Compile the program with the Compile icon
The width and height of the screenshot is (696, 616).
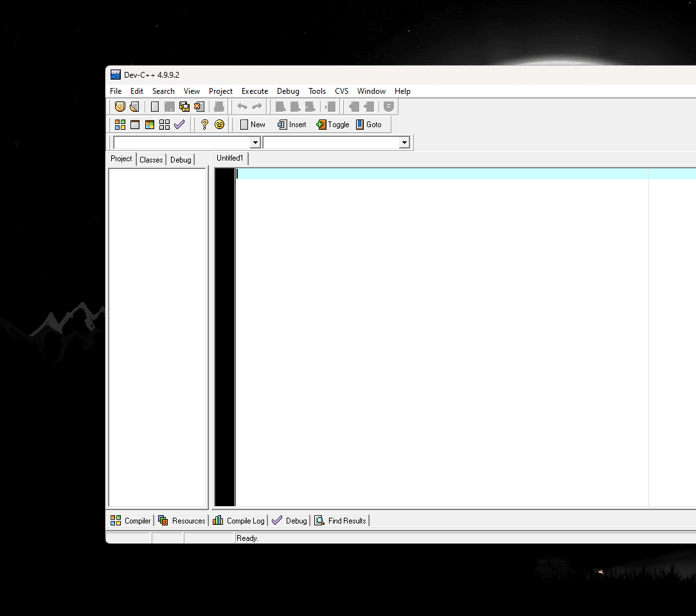(x=120, y=125)
